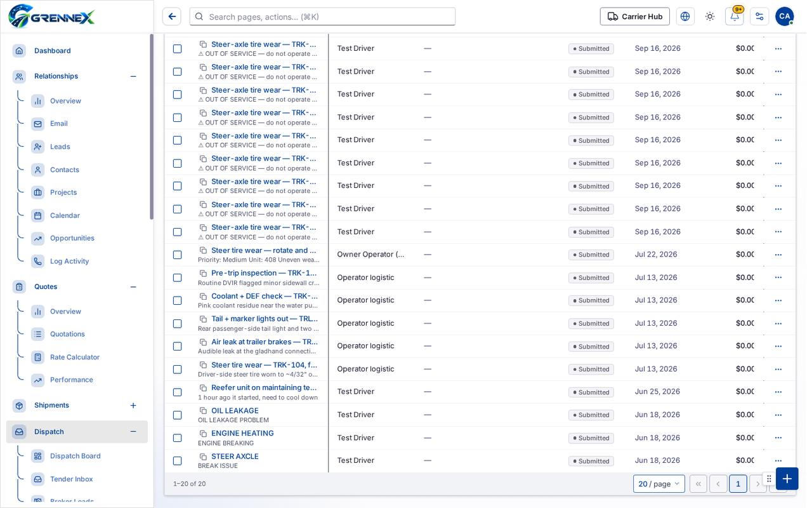
Task: Expand the Shipments sidebar section
Action: [133, 405]
